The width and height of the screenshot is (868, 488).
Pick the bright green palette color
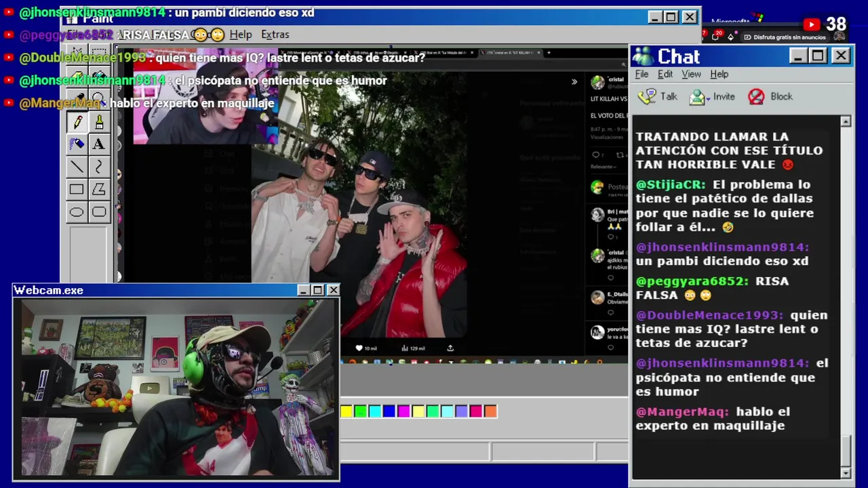(361, 411)
